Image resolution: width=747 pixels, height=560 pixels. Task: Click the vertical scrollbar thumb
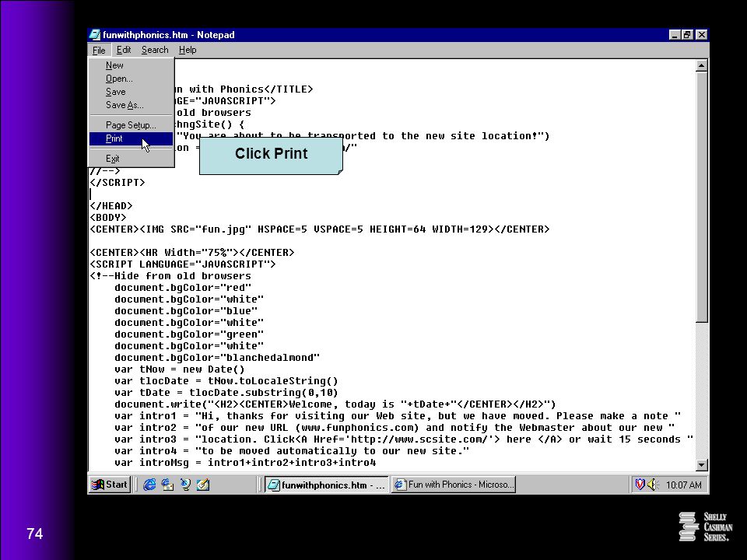click(x=701, y=197)
